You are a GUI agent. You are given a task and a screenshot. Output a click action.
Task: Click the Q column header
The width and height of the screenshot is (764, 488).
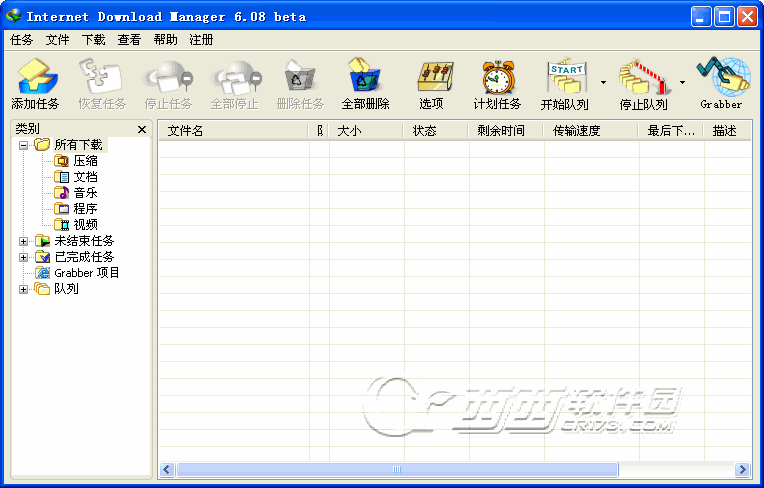click(x=319, y=131)
